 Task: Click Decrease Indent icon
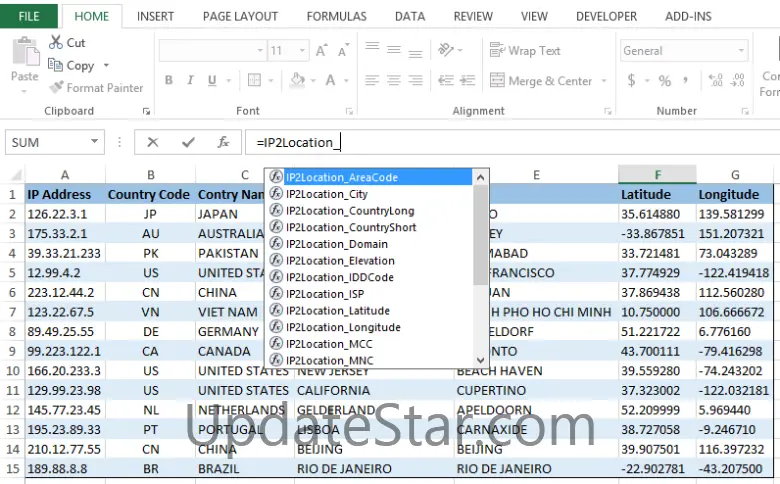point(446,80)
